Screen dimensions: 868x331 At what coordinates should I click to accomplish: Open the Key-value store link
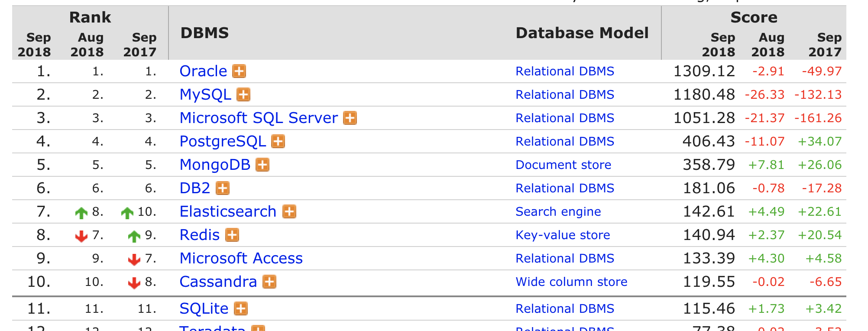(x=563, y=235)
